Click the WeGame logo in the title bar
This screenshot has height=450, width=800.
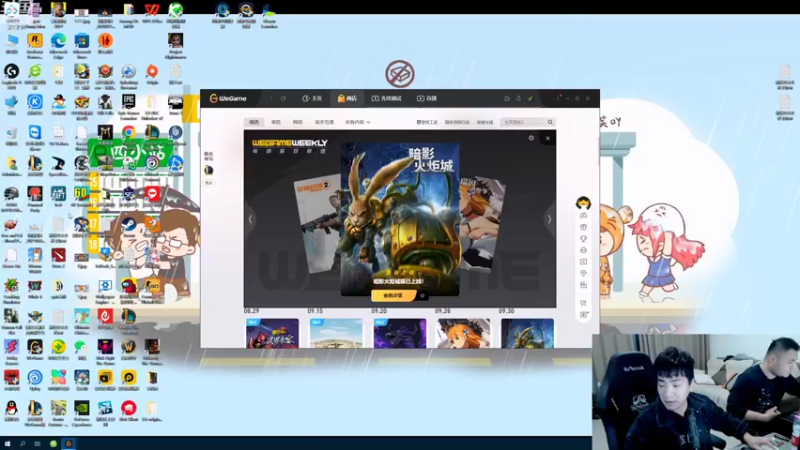(x=228, y=98)
